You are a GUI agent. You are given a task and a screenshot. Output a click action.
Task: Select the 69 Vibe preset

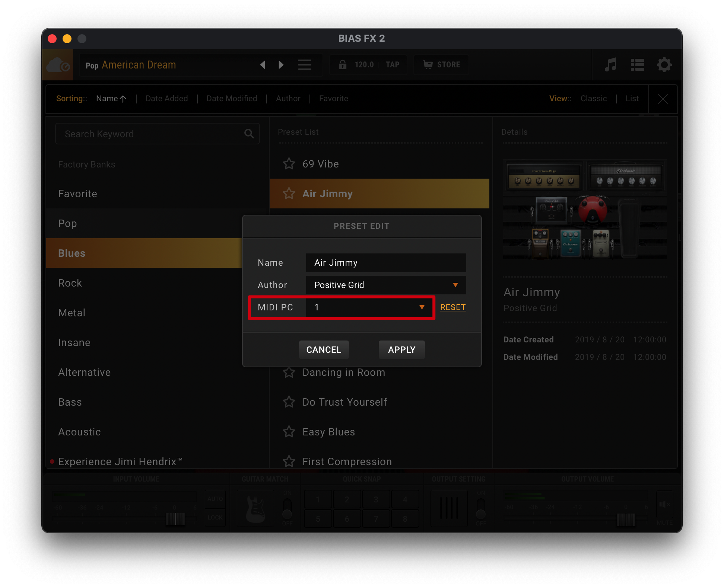(379, 164)
